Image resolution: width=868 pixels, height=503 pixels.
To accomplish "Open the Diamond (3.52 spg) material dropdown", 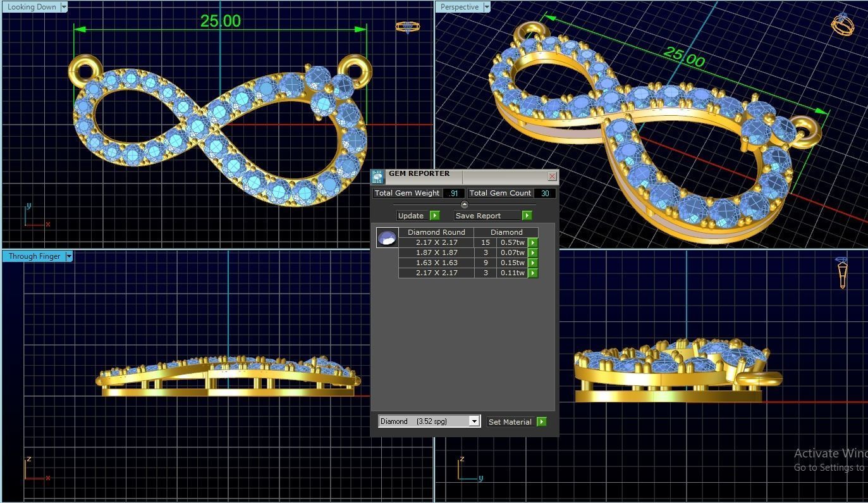I will pyautogui.click(x=474, y=421).
